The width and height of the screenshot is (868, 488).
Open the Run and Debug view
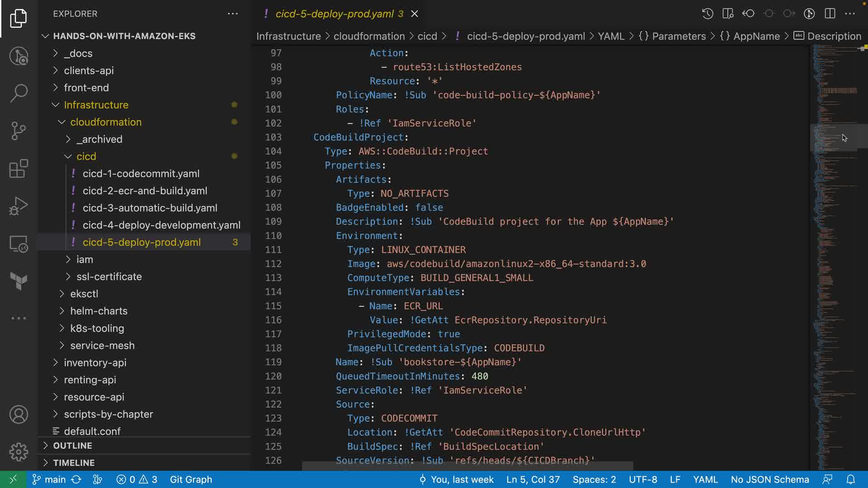(x=19, y=206)
